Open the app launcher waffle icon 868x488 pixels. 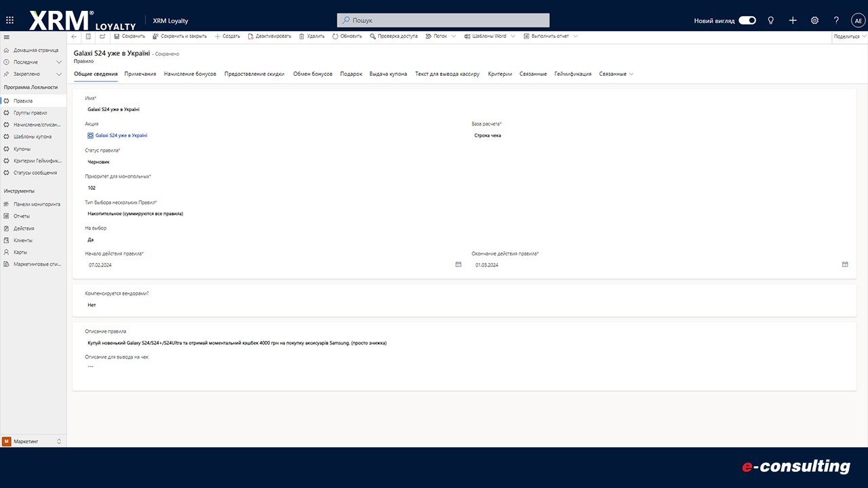point(9,20)
